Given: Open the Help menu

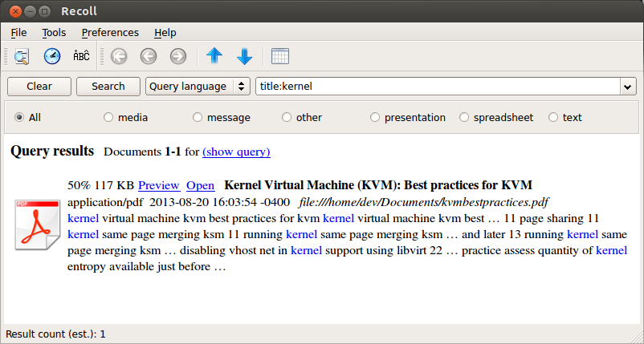Looking at the screenshot, I should coord(165,32).
